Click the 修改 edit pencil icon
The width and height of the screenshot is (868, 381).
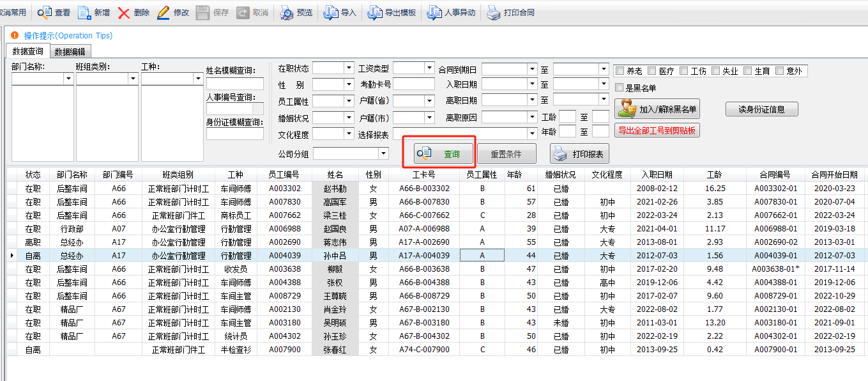click(x=163, y=12)
